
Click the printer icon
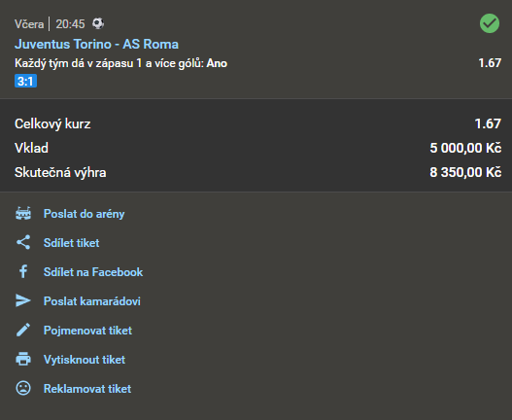pyautogui.click(x=23, y=359)
